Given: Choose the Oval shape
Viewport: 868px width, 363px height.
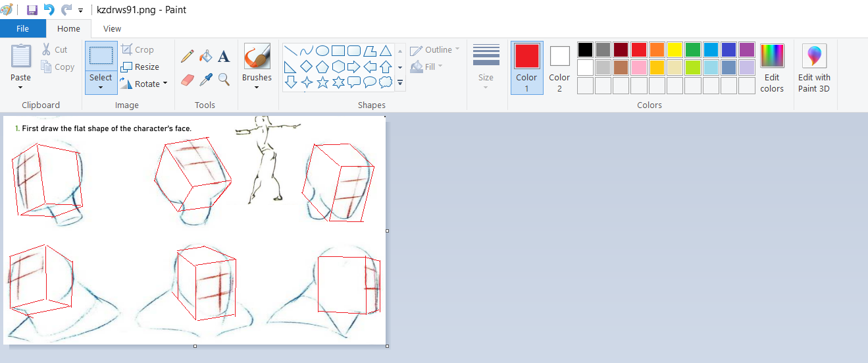Looking at the screenshot, I should pos(322,51).
